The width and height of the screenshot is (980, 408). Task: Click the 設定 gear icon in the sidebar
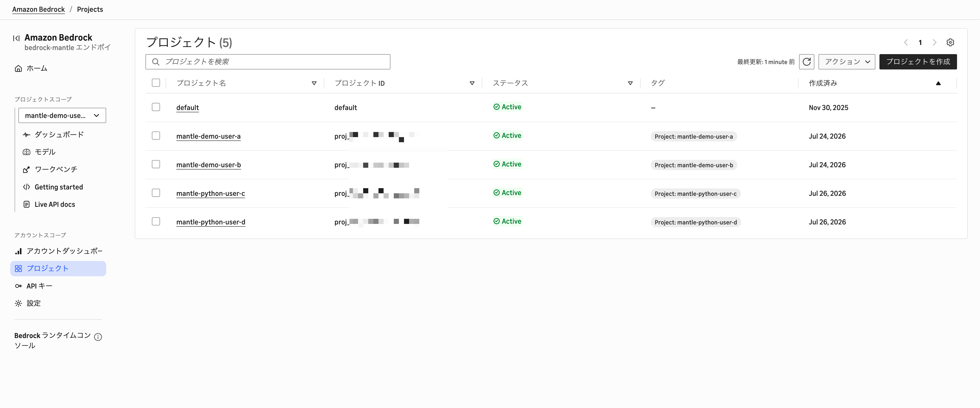tap(18, 303)
